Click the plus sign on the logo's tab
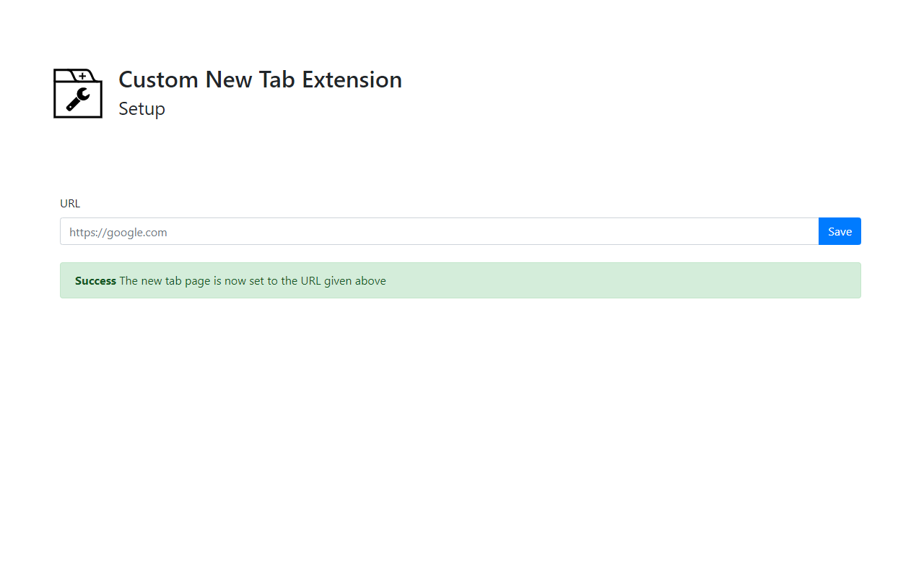924x578 pixels. 82,76
